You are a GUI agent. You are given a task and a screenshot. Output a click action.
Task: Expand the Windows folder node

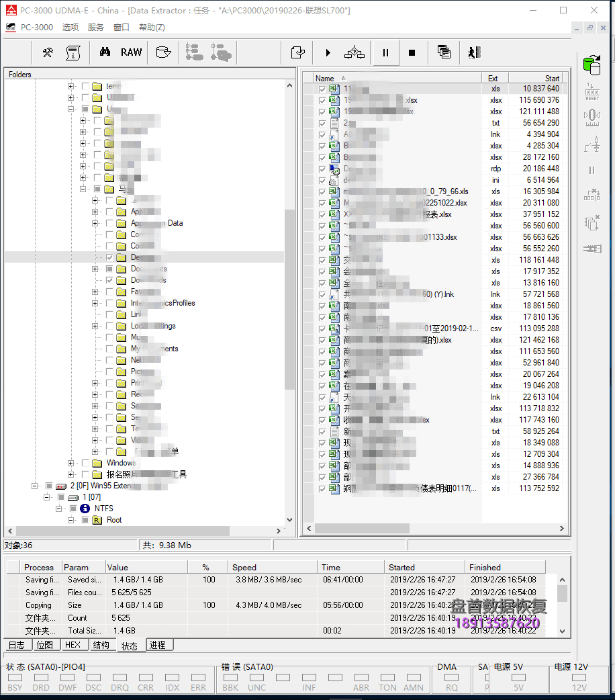(x=70, y=463)
